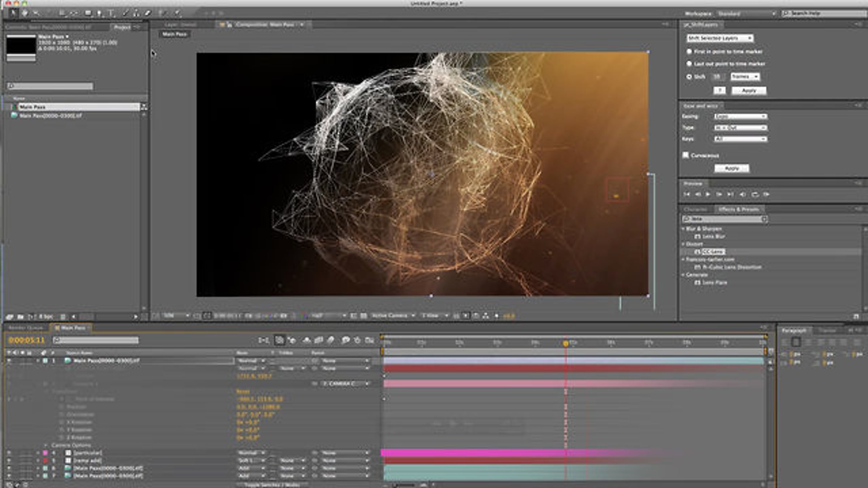Click the current time indicator marker in timeline
Screen dimensions: 868x488
pos(566,343)
